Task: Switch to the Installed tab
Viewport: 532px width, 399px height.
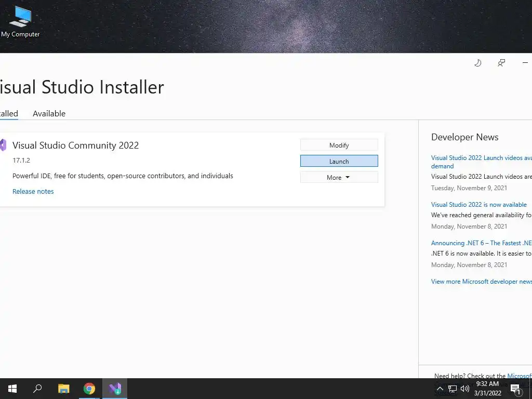Action: 8,113
